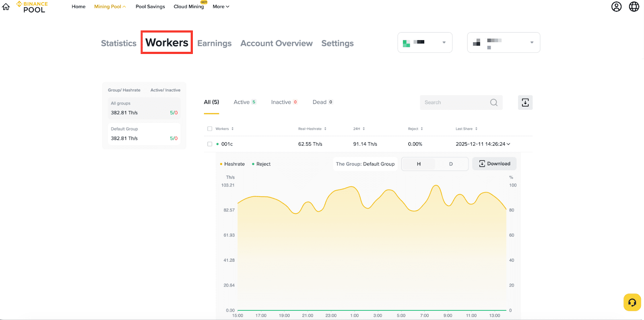
Task: Open the More dropdown menu
Action: (221, 7)
